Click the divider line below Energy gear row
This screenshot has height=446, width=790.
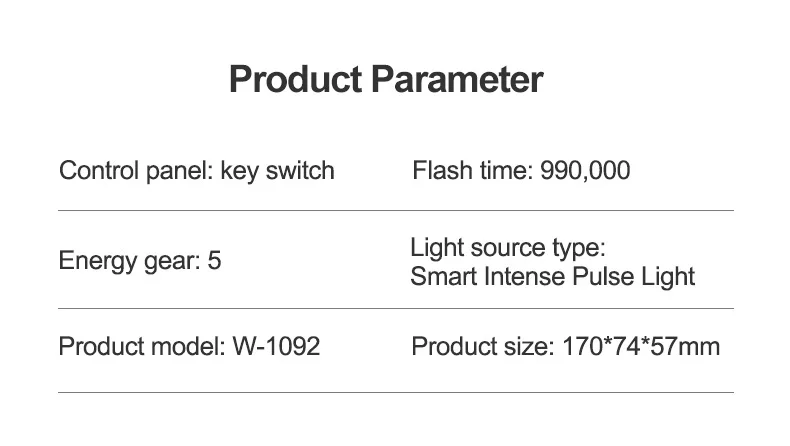point(396,308)
